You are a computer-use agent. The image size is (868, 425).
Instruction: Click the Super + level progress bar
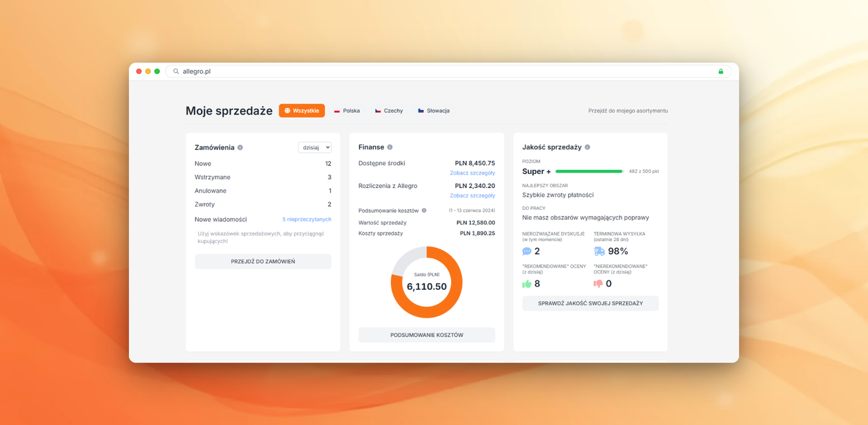click(589, 172)
